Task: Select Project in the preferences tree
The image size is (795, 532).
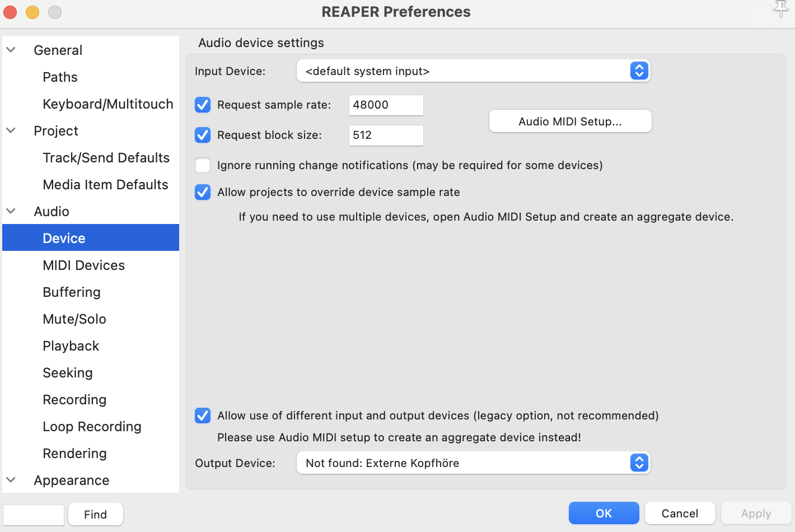Action: point(56,130)
